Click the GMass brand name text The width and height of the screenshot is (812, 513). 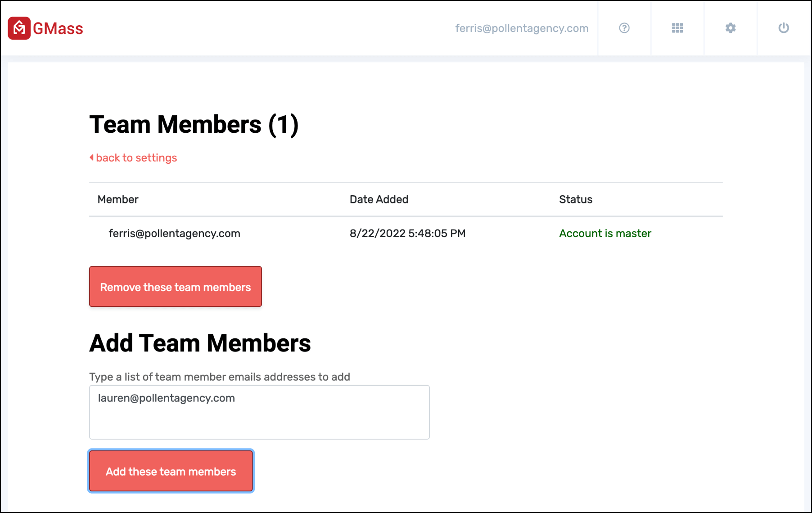click(58, 29)
